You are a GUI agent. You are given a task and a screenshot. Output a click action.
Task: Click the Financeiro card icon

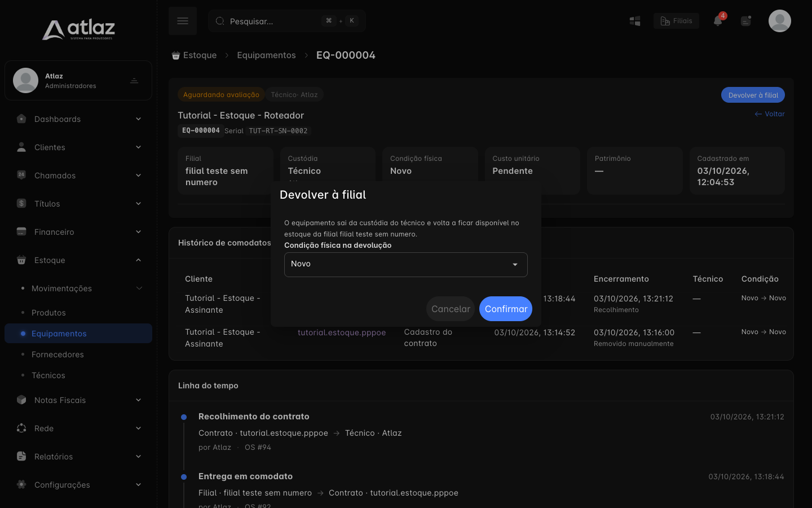pyautogui.click(x=21, y=231)
